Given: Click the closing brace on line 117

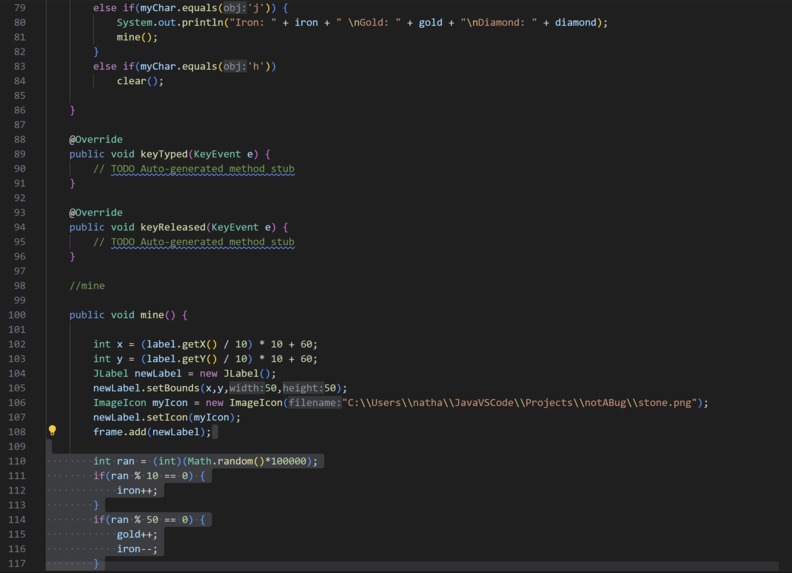Looking at the screenshot, I should 96,564.
